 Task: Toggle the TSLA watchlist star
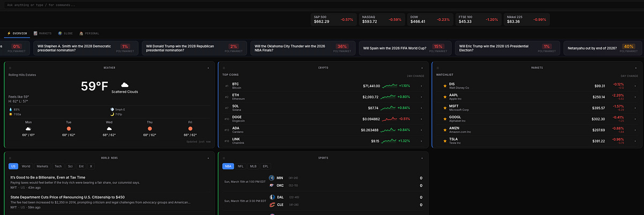point(444,141)
